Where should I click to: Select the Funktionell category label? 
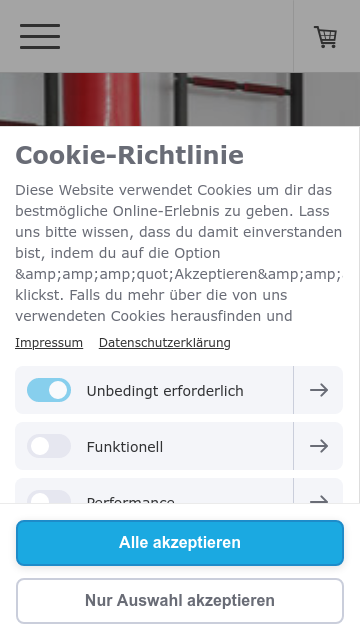(125, 447)
